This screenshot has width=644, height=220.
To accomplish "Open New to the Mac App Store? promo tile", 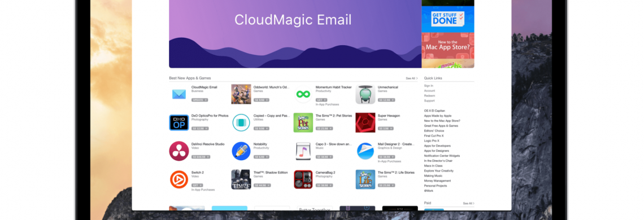I will click(447, 46).
